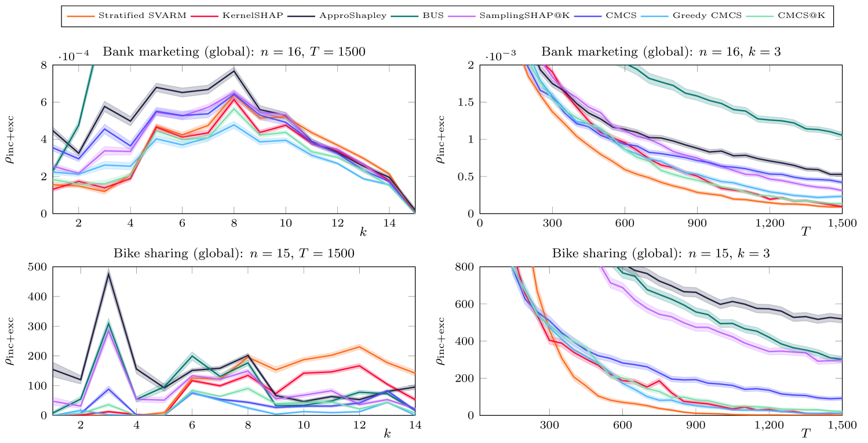Image resolution: width=868 pixels, height=443 pixels.
Task: Click x-axis tick 1,200 in Bank marketing k = 3 chart
Action: click(769, 225)
